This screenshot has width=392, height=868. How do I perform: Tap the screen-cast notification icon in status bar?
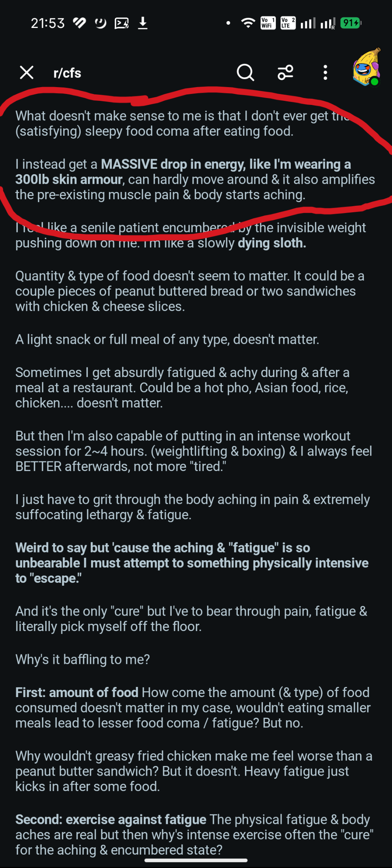click(121, 23)
